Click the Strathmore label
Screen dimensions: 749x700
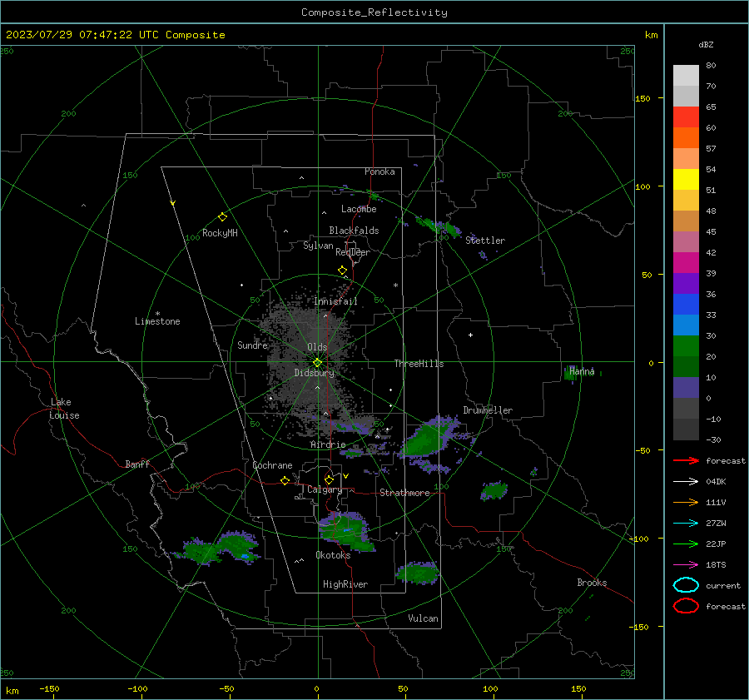tap(404, 493)
